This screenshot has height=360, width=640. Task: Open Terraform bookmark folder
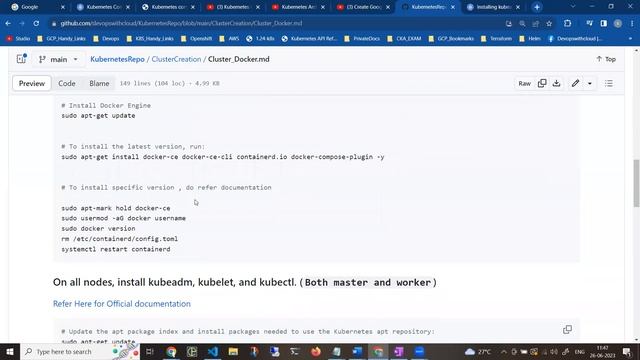(x=496, y=38)
